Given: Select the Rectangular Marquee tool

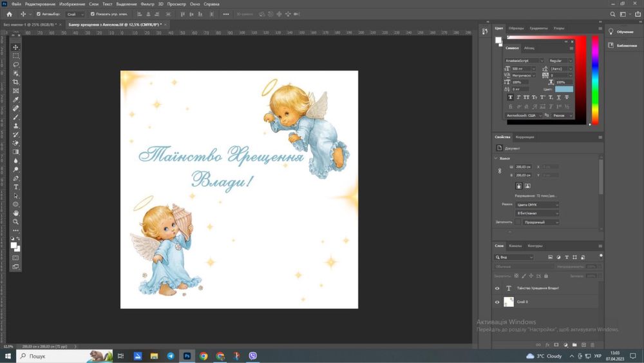Looking at the screenshot, I should point(15,56).
